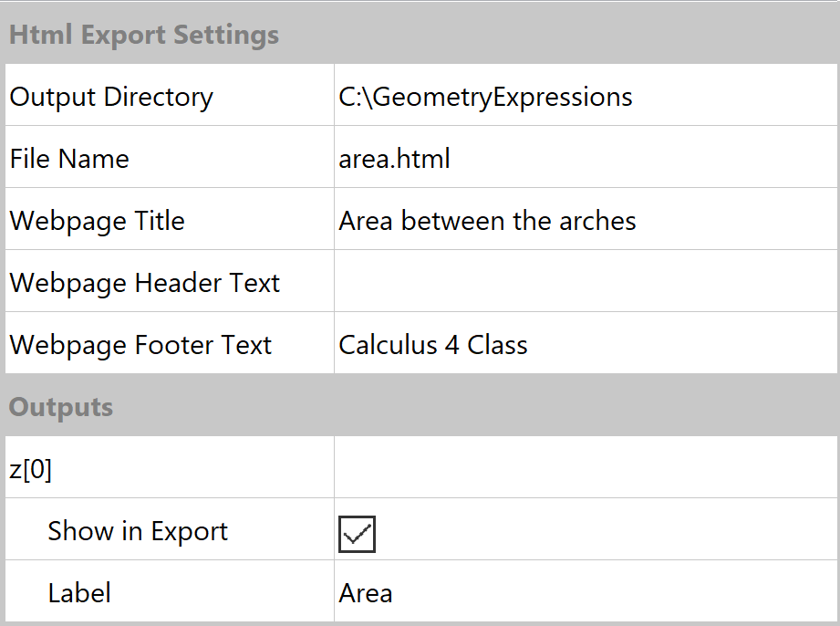Select the Webpage Header Text property name

click(145, 284)
